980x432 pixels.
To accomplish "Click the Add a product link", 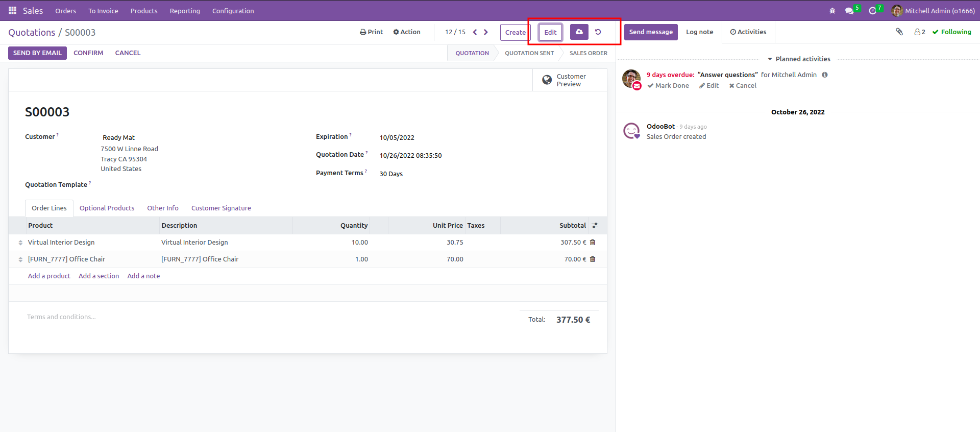I will tap(49, 276).
